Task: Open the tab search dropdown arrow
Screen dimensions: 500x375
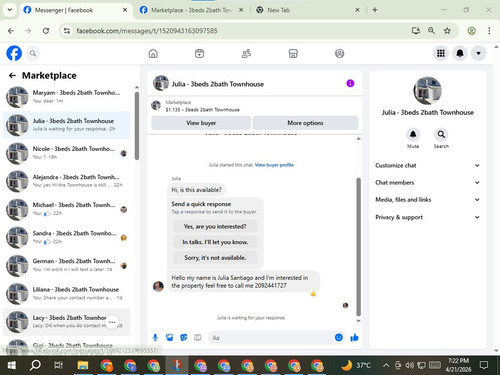Action: tap(10, 10)
